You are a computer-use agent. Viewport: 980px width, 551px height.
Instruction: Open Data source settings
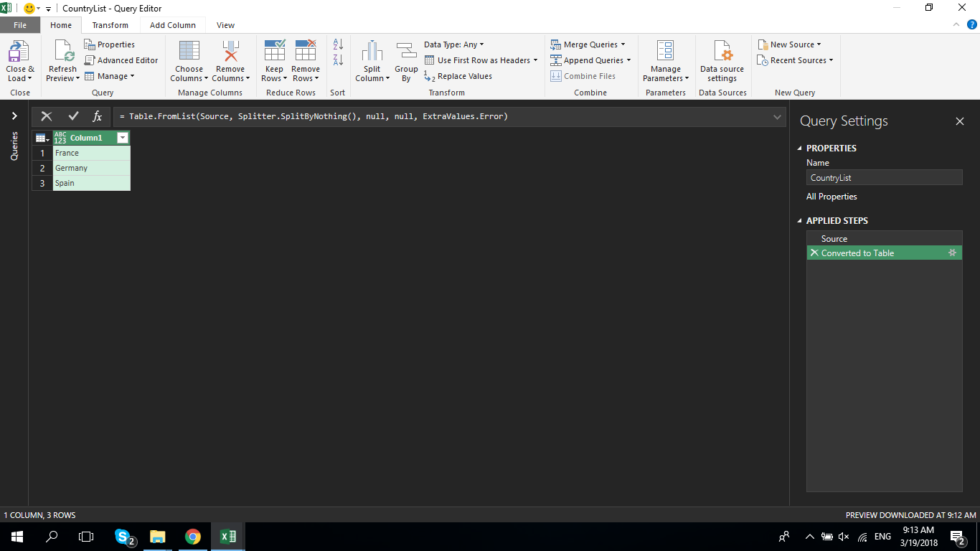point(722,60)
